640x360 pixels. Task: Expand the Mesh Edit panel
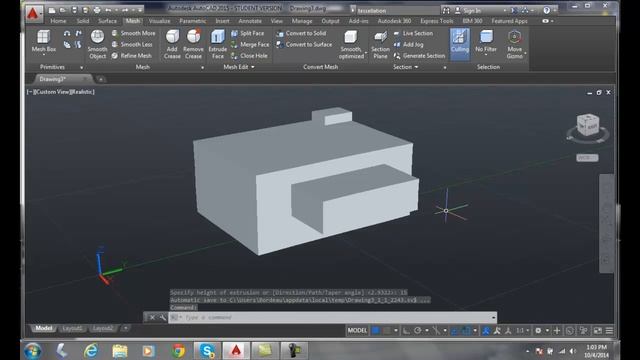239,67
